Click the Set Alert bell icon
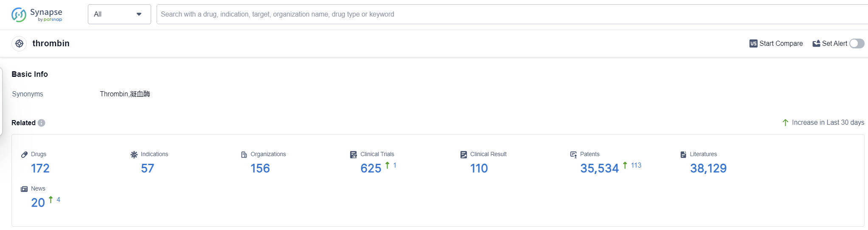The height and width of the screenshot is (230, 868). coord(816,44)
